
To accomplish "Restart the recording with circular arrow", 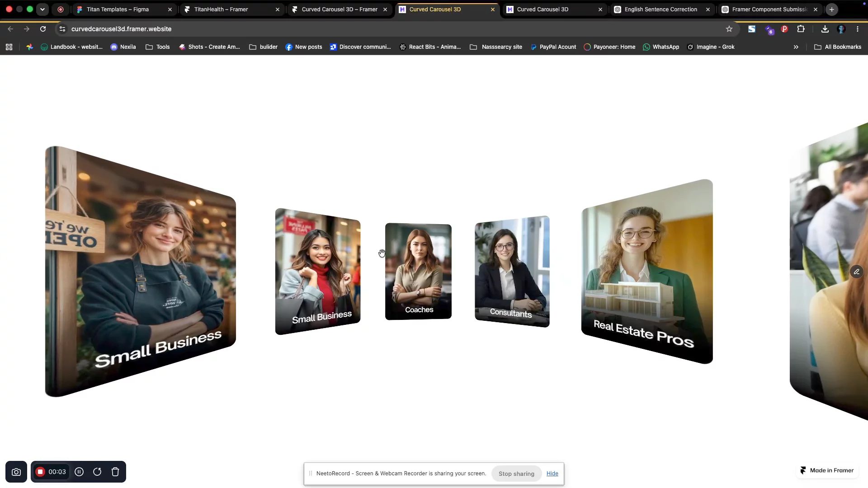I will [97, 472].
